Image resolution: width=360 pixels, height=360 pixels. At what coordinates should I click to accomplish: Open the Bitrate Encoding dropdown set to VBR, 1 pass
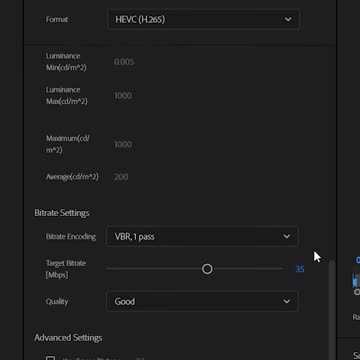coord(202,237)
